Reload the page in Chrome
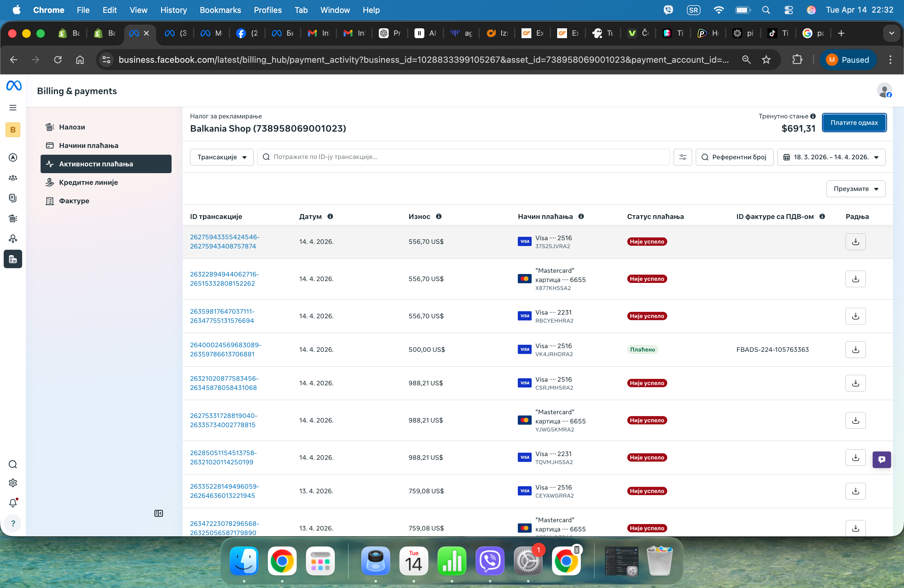 (x=58, y=60)
